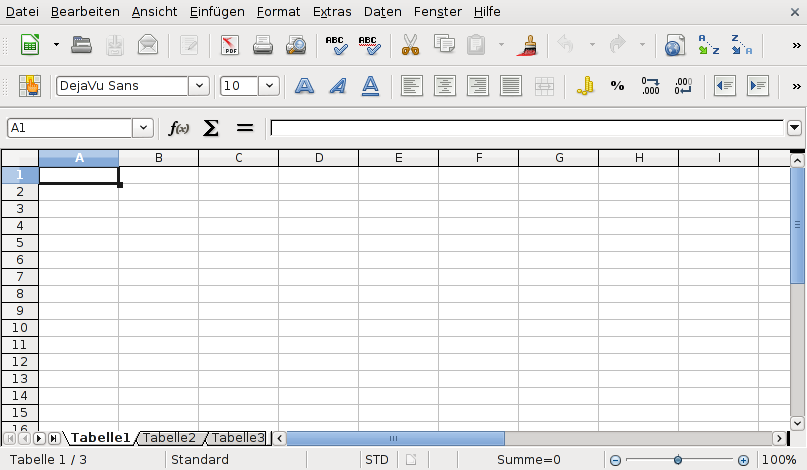Image resolution: width=807 pixels, height=470 pixels.
Task: Select column D header
Action: 318,158
